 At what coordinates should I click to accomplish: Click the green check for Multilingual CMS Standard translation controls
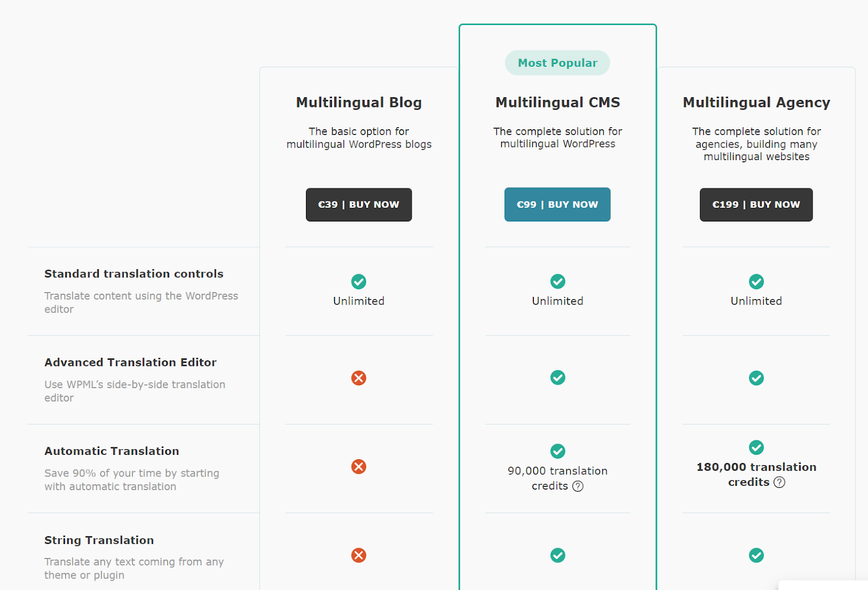click(558, 281)
